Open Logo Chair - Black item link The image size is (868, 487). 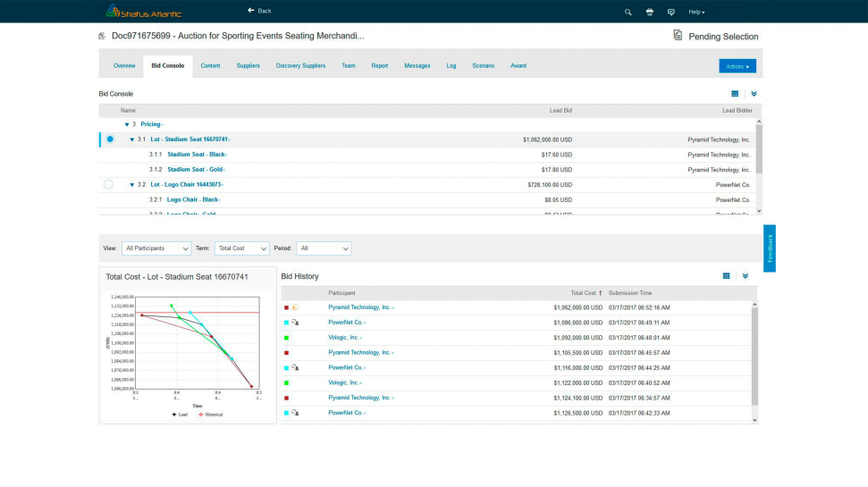[x=192, y=200]
